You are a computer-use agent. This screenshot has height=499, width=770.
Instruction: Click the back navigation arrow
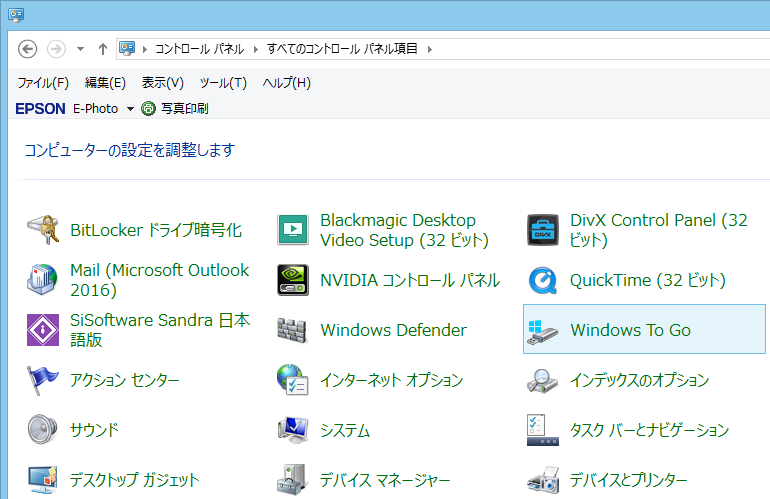pyautogui.click(x=28, y=49)
